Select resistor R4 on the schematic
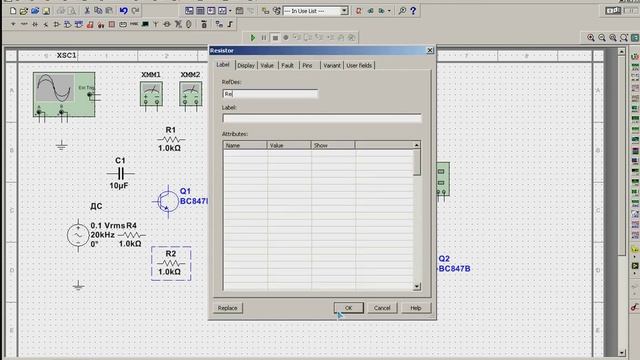This screenshot has height=360, width=640. click(x=131, y=235)
